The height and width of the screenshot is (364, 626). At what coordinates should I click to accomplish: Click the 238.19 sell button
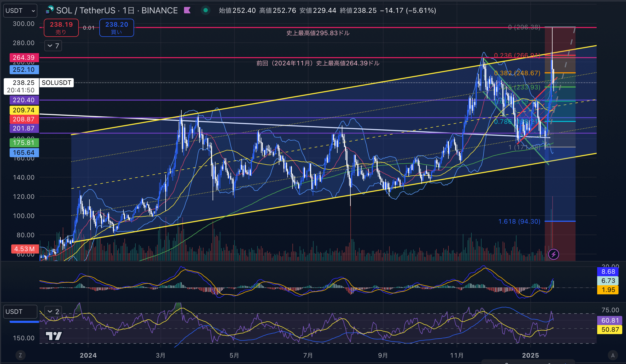61,28
